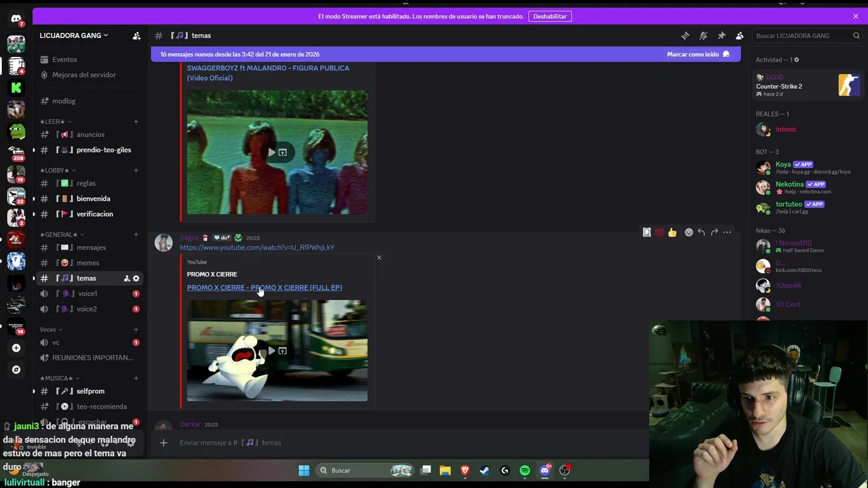Click search magnifier in Buscar field

click(856, 35)
